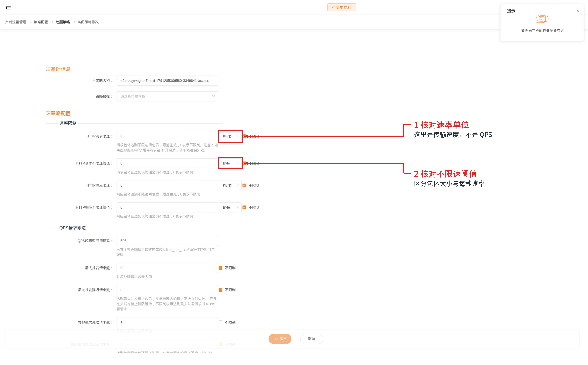
Task: Change HTTP响应限速 KB/秒 unit dropdown
Action: tap(230, 185)
